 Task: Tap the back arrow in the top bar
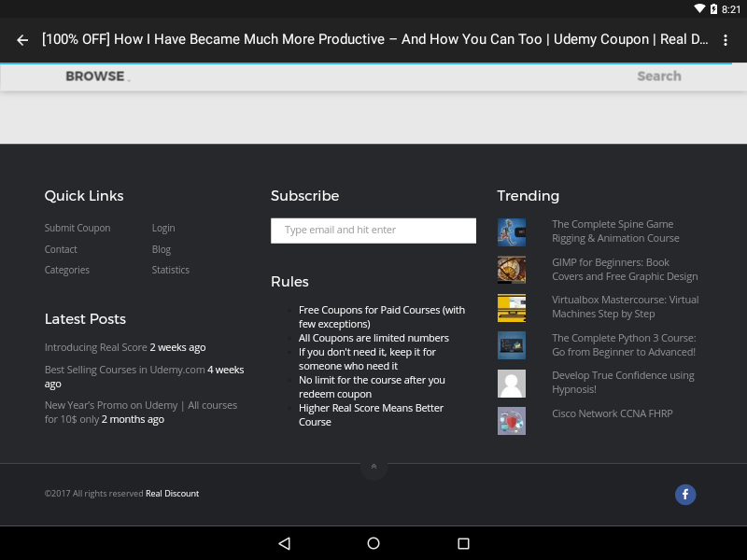tap(22, 40)
